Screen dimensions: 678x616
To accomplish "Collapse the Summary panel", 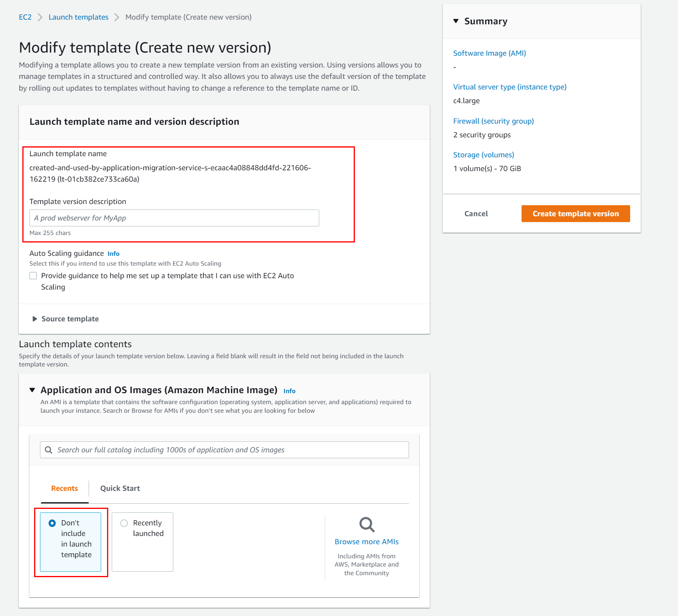I will (x=456, y=22).
